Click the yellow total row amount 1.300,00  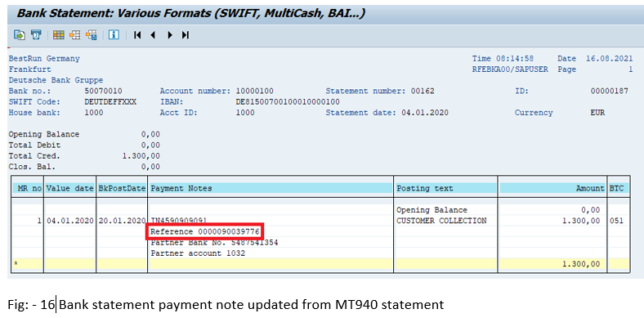pos(581,264)
